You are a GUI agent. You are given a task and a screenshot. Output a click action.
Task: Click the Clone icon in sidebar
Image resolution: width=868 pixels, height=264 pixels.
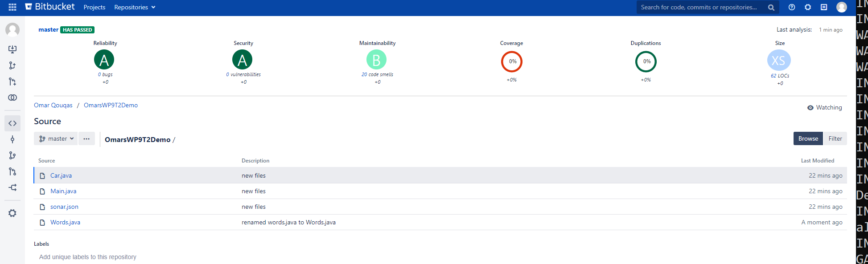(12, 49)
